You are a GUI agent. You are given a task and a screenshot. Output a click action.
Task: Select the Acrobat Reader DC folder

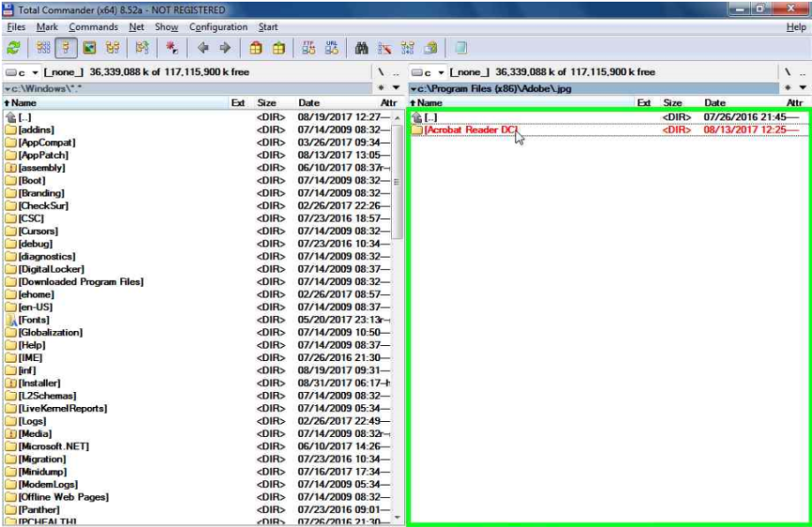click(x=470, y=130)
